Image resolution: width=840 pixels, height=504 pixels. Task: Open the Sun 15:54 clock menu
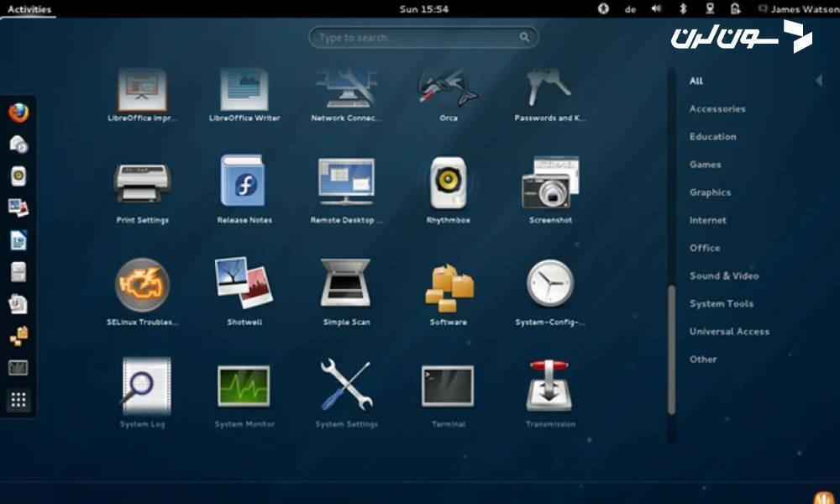(x=423, y=9)
